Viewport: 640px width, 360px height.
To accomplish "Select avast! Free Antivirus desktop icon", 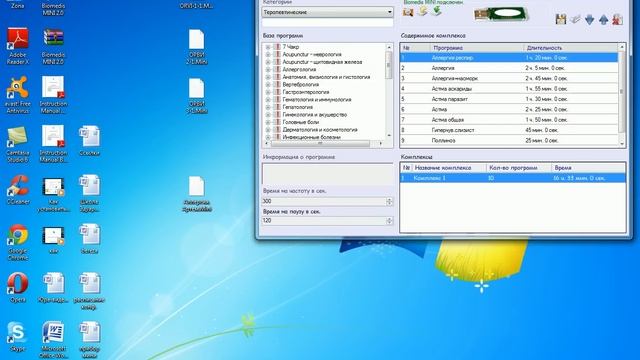I will 18,95.
